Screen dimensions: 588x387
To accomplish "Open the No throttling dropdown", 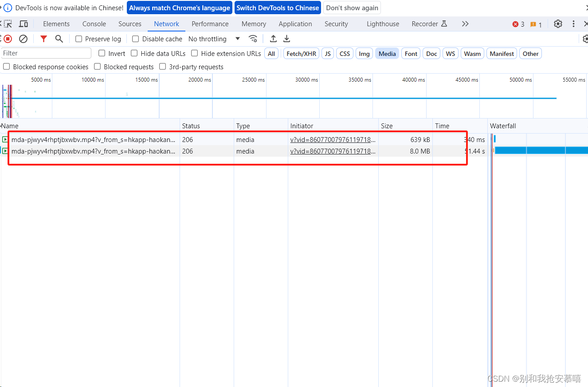I will pyautogui.click(x=214, y=39).
